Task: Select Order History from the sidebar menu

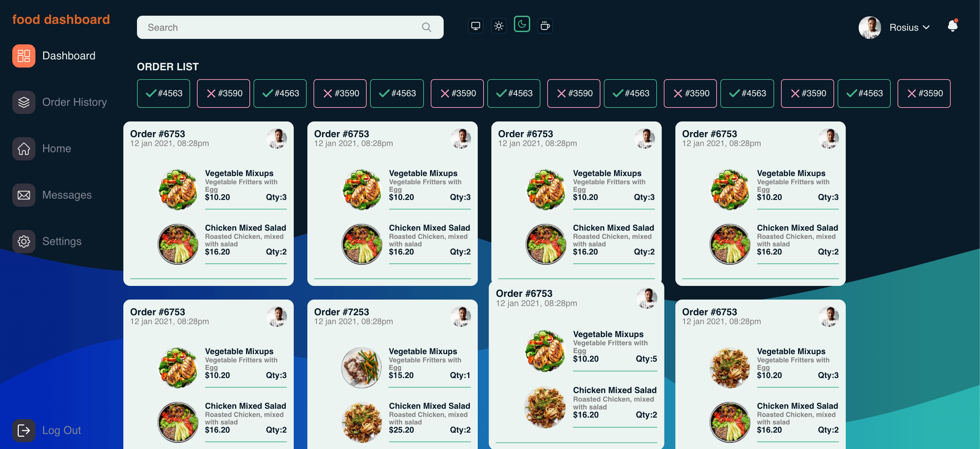Action: click(x=75, y=102)
